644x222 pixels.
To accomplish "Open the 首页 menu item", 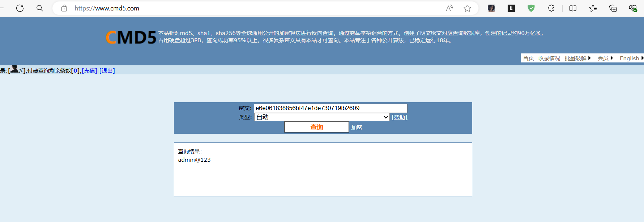I will pos(528,58).
